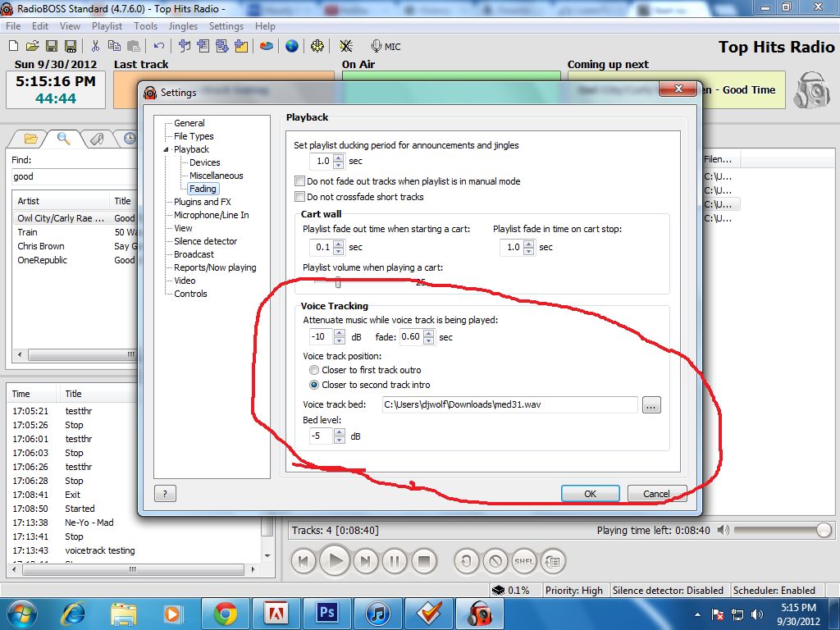Open the Playlist menu

[107, 25]
